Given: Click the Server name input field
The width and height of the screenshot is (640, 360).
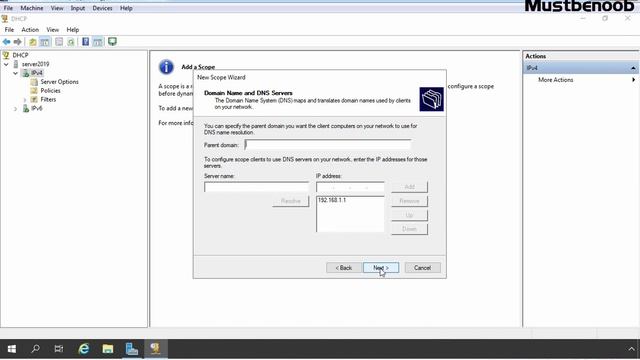Looking at the screenshot, I should [x=256, y=187].
